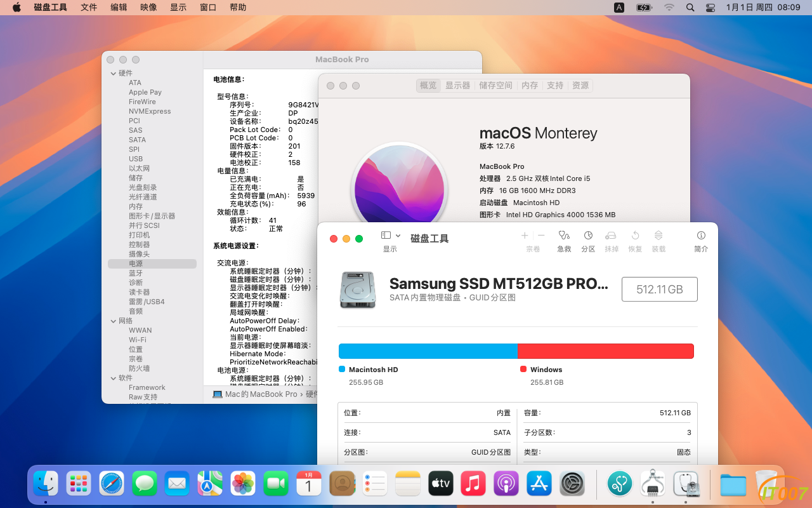Switch to the Storage (储存空间) tab
The width and height of the screenshot is (812, 508).
[495, 86]
